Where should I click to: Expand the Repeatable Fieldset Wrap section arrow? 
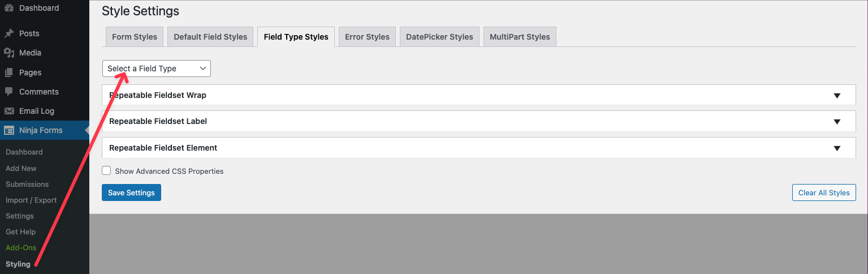pyautogui.click(x=837, y=96)
